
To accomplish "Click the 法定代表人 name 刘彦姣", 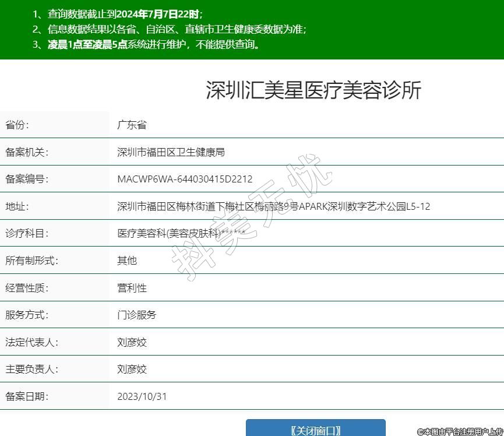I will (x=132, y=342).
